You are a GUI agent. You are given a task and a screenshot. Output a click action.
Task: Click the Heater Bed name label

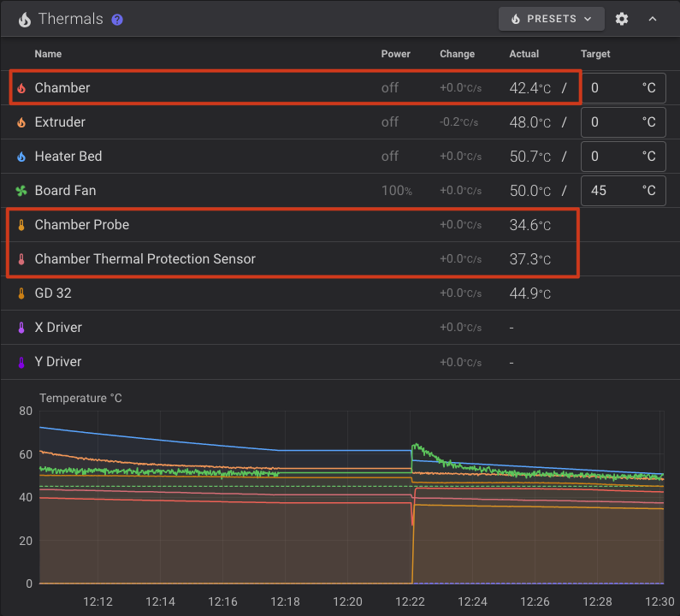[68, 157]
